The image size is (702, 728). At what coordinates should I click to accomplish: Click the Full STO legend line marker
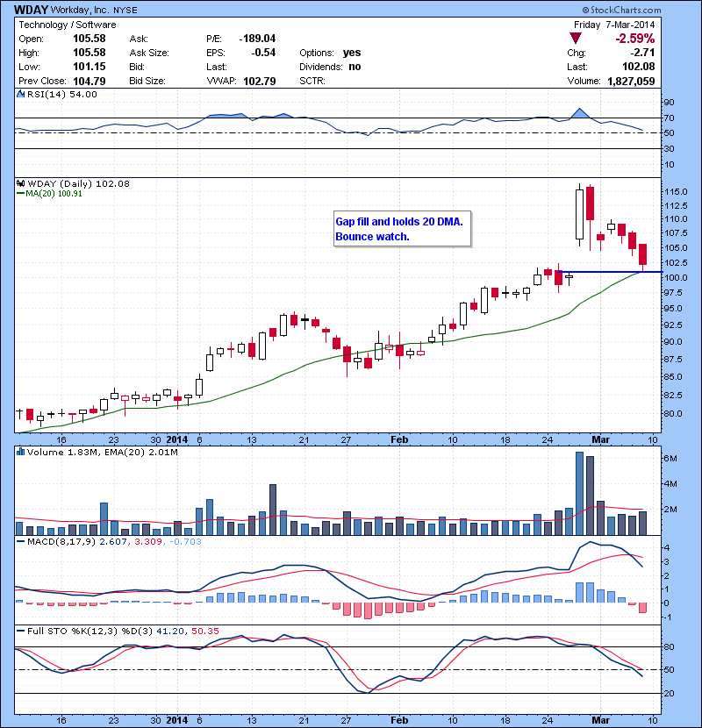(x=20, y=632)
